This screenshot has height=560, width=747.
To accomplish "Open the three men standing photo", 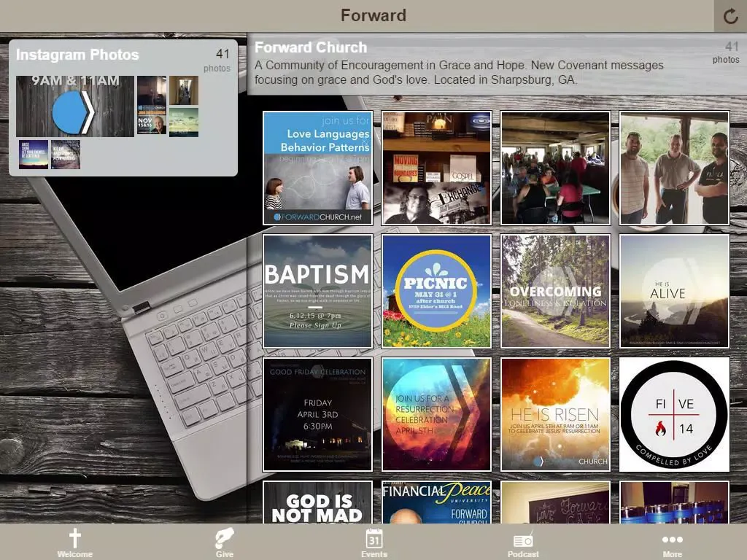I will [674, 168].
